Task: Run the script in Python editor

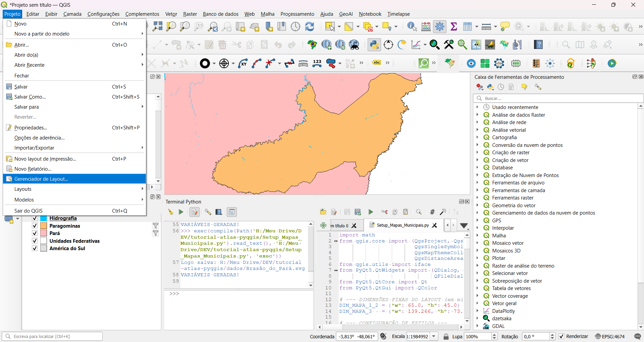Action: click(371, 212)
